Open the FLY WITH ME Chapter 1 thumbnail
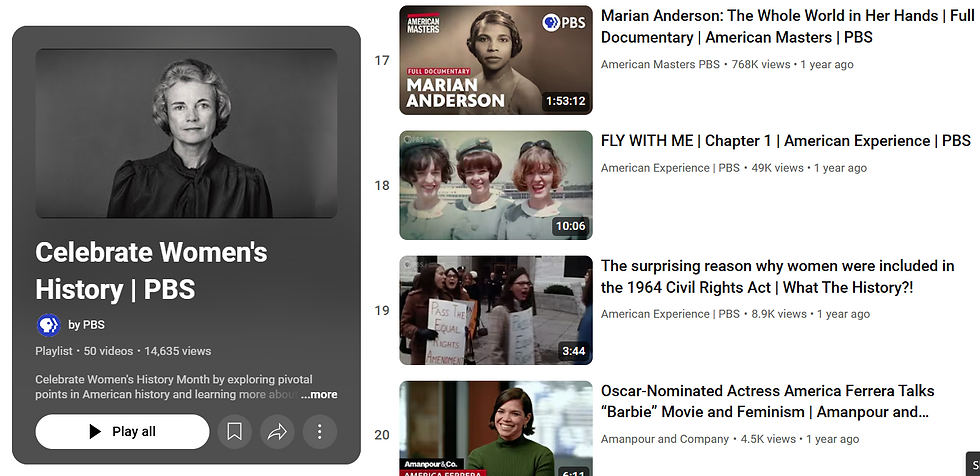 [496, 185]
